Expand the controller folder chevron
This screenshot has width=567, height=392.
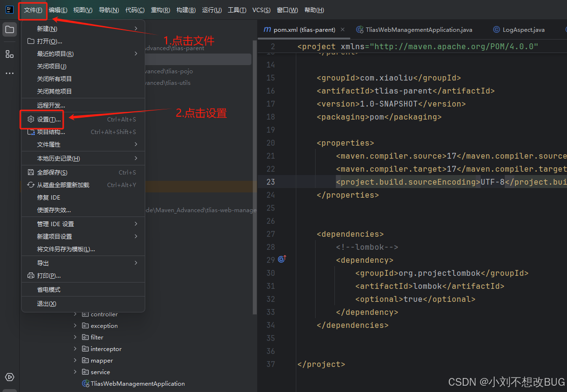[75, 314]
